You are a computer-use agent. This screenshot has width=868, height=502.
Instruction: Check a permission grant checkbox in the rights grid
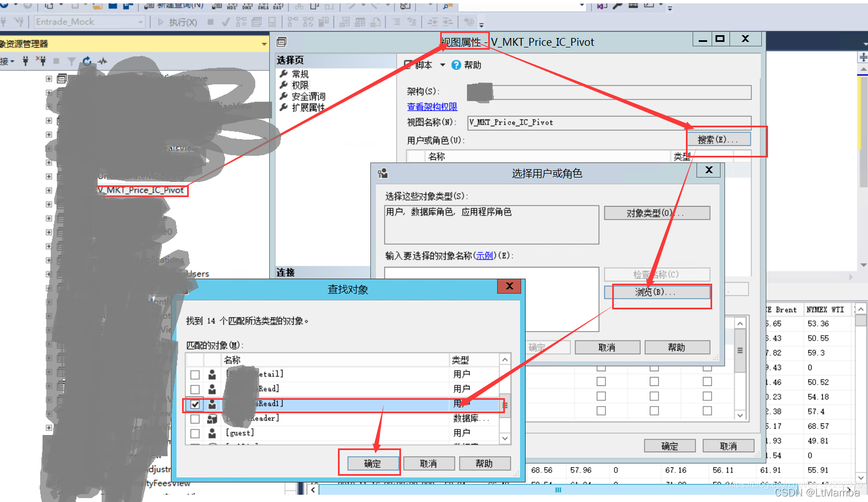point(600,381)
